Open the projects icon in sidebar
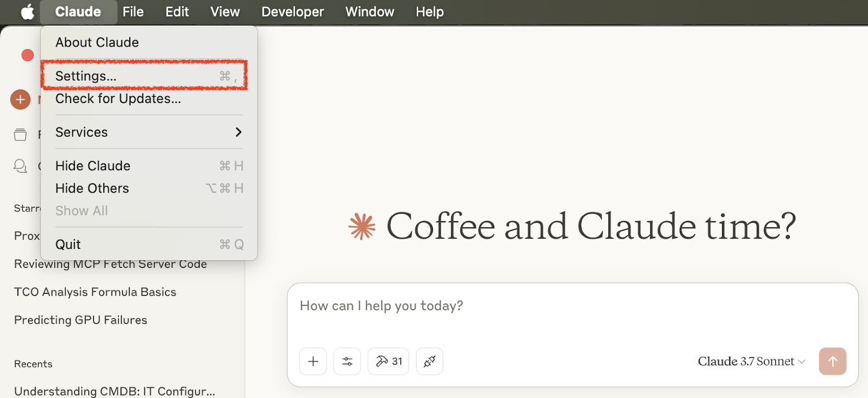 click(x=20, y=134)
